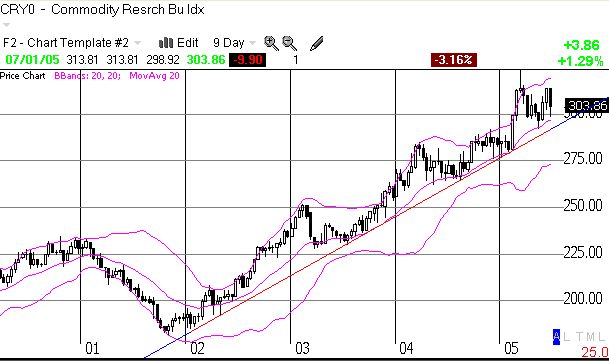Click the 03 year label on time axis
The height and width of the screenshot is (361, 609).
(x=302, y=349)
